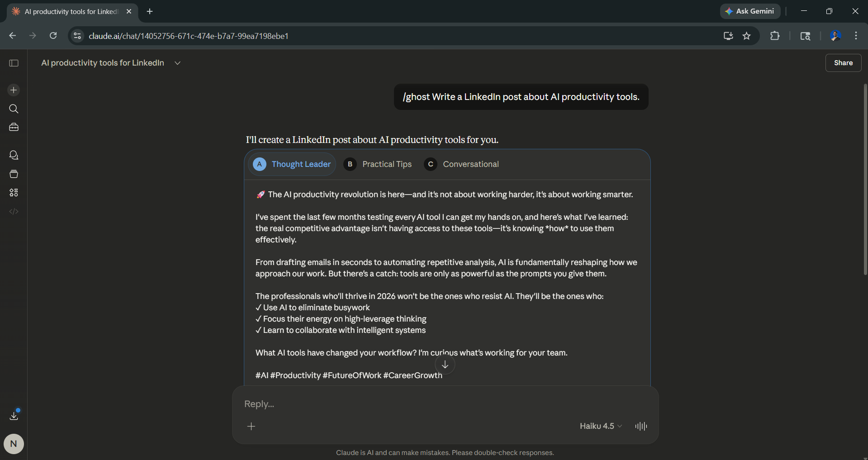Click the Ask Gemini button
The image size is (868, 460).
pyautogui.click(x=750, y=11)
